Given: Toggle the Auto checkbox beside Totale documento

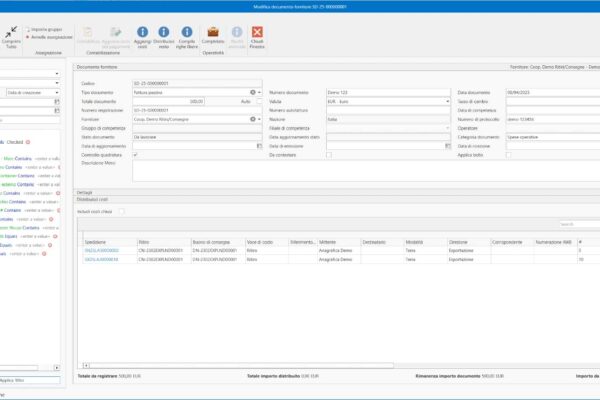Looking at the screenshot, I should (259, 101).
